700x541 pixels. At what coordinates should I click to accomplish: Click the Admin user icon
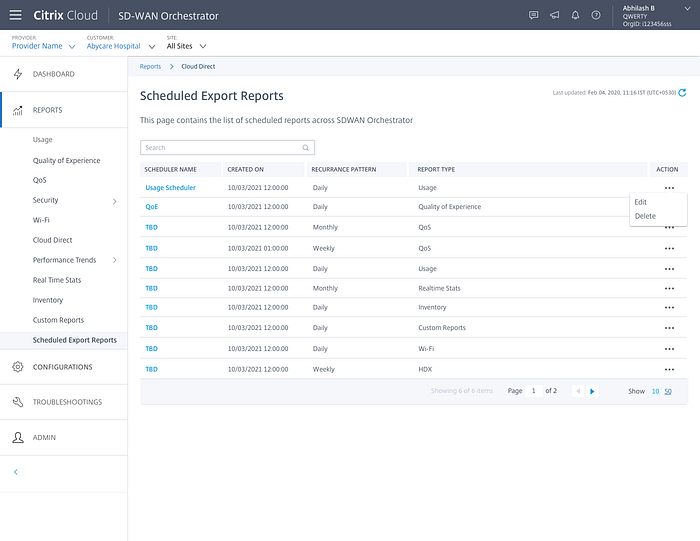click(x=18, y=437)
